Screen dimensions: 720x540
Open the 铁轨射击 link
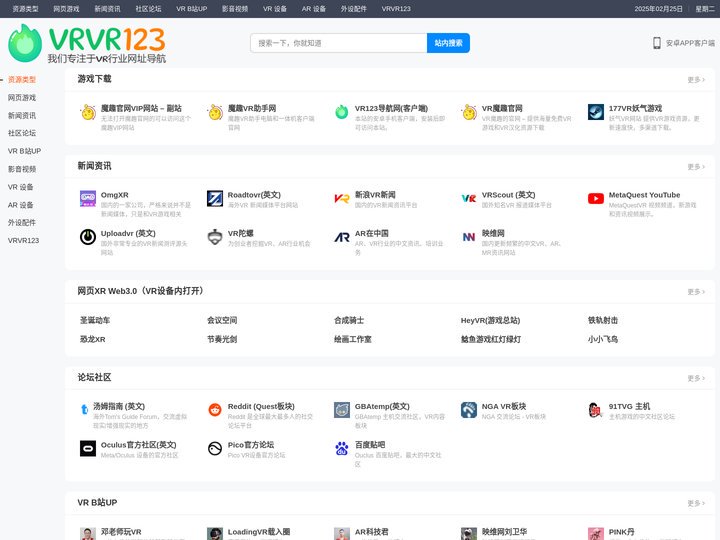pos(603,320)
